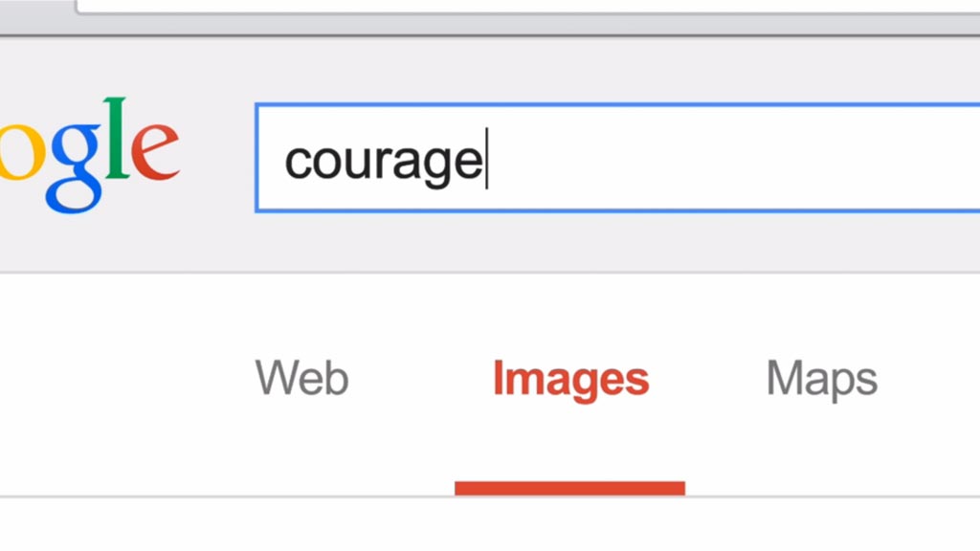This screenshot has width=980, height=551.
Task: Click the browser address bar at top
Action: pos(528,7)
